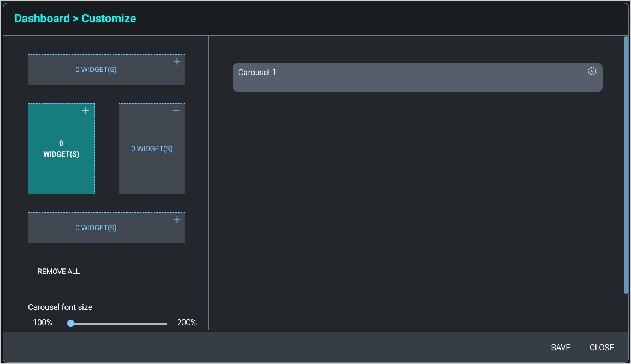Image resolution: width=631 pixels, height=364 pixels.
Task: Click REMOVE ALL to clear widgets
Action: (x=58, y=271)
